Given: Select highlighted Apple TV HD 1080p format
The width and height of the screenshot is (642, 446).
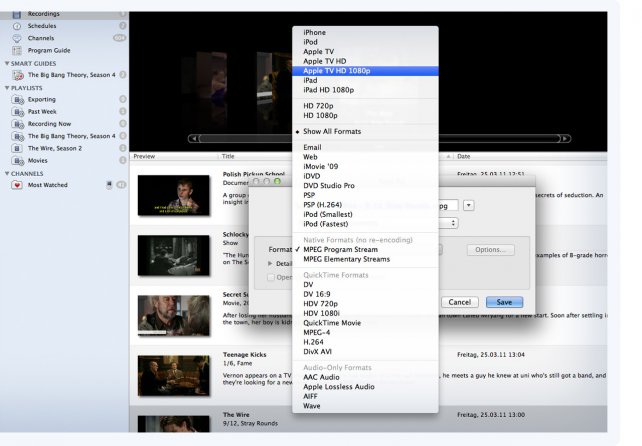Looking at the screenshot, I should pyautogui.click(x=365, y=71).
